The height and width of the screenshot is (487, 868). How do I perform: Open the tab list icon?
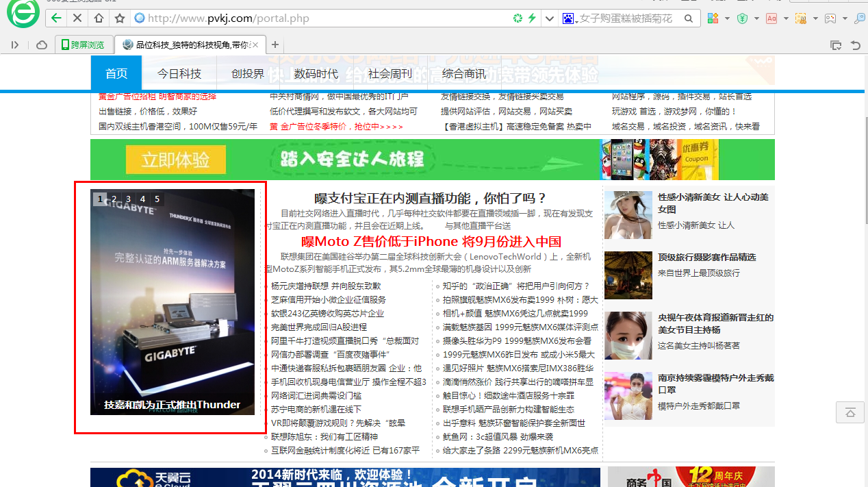[x=836, y=45]
